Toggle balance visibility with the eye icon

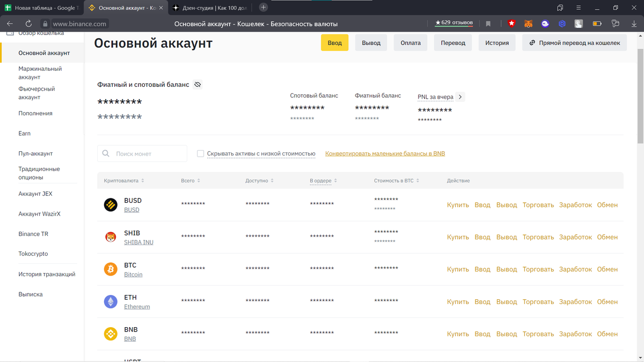[x=197, y=84]
